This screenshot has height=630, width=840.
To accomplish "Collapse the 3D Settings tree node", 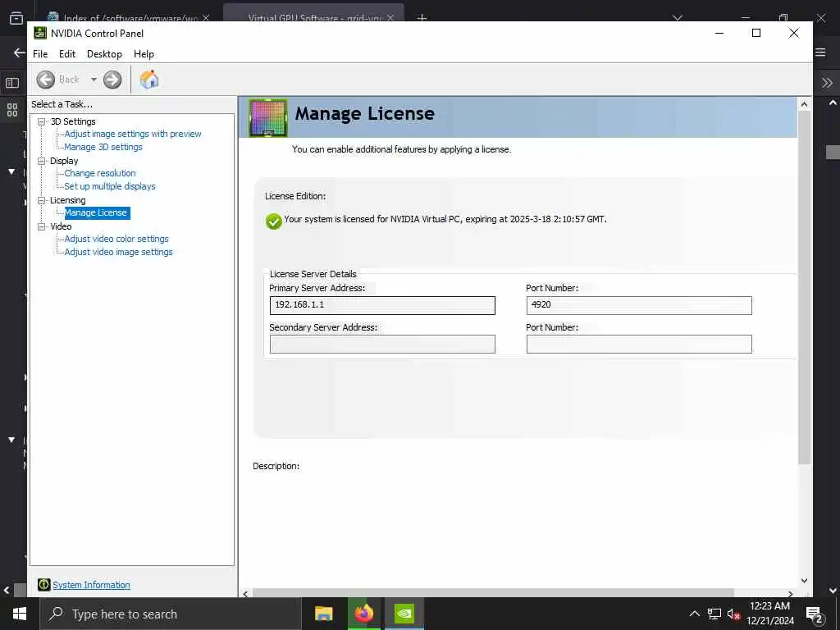I will [41, 121].
